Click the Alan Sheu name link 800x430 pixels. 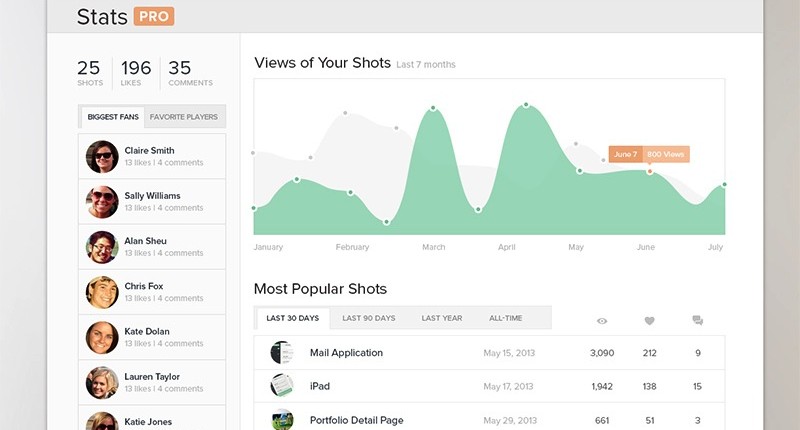coord(146,241)
